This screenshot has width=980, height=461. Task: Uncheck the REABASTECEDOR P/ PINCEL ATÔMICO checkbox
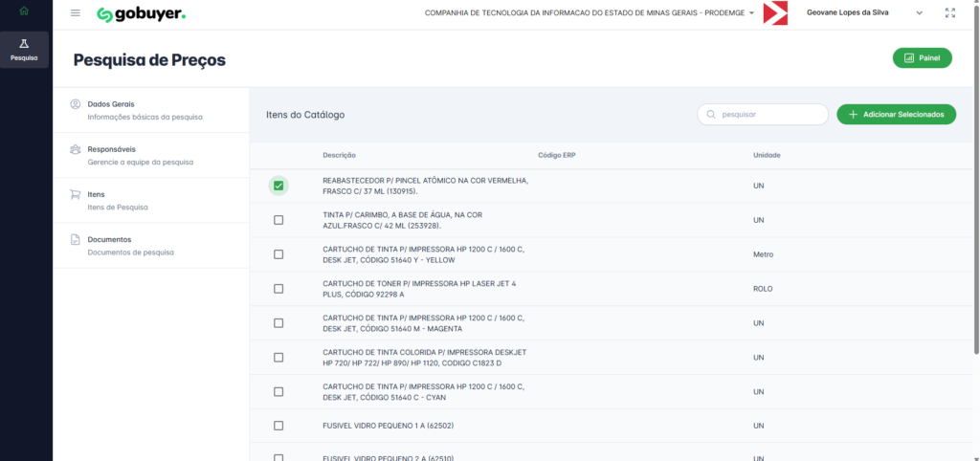coord(278,186)
